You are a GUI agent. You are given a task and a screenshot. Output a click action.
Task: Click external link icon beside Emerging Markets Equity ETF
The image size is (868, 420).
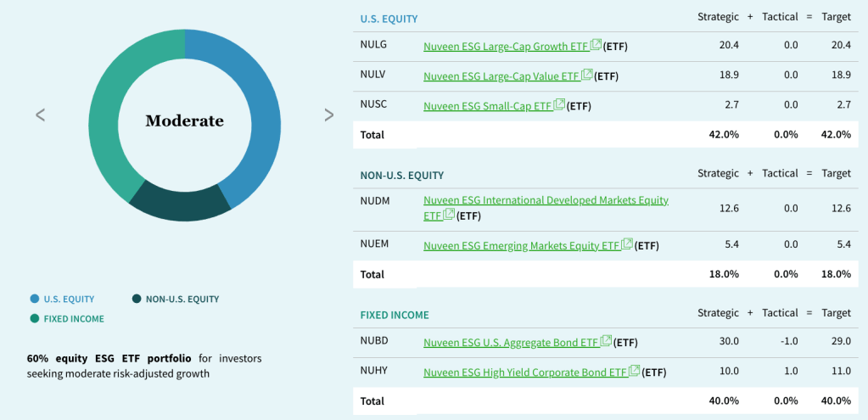pyautogui.click(x=627, y=244)
